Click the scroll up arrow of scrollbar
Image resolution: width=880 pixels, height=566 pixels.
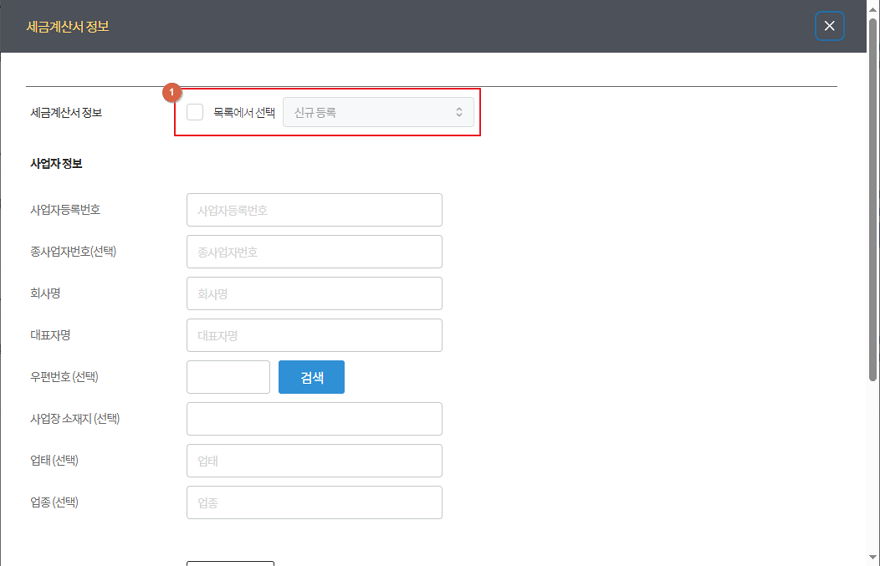pos(873,10)
